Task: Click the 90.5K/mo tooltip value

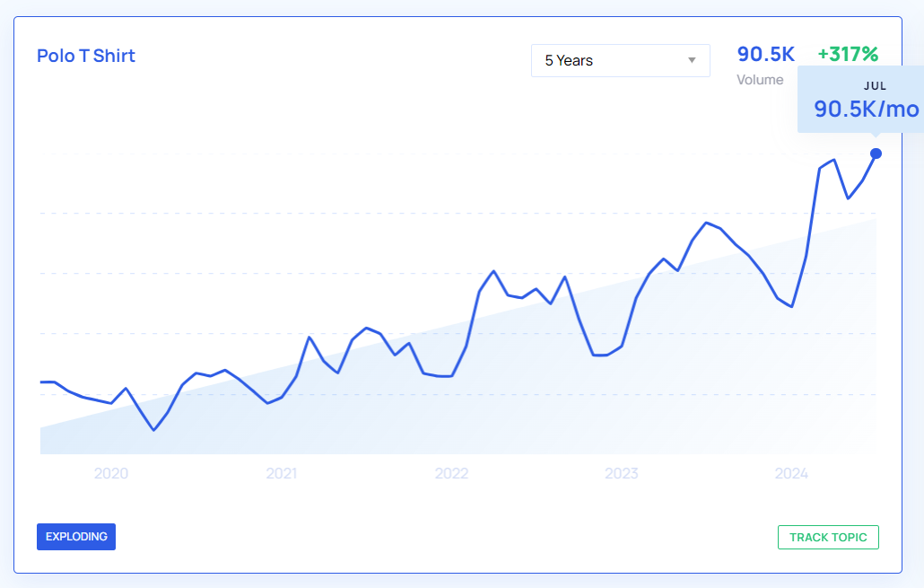Action: (x=867, y=110)
